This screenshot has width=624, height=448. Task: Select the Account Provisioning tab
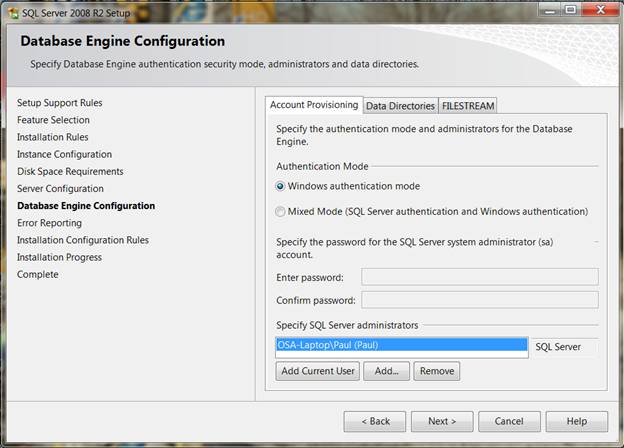click(314, 105)
